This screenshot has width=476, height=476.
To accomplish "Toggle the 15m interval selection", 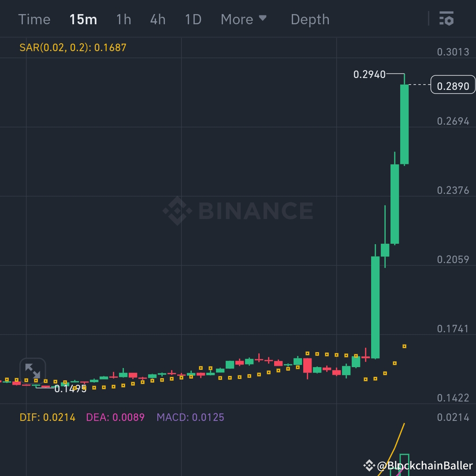I will click(x=83, y=19).
